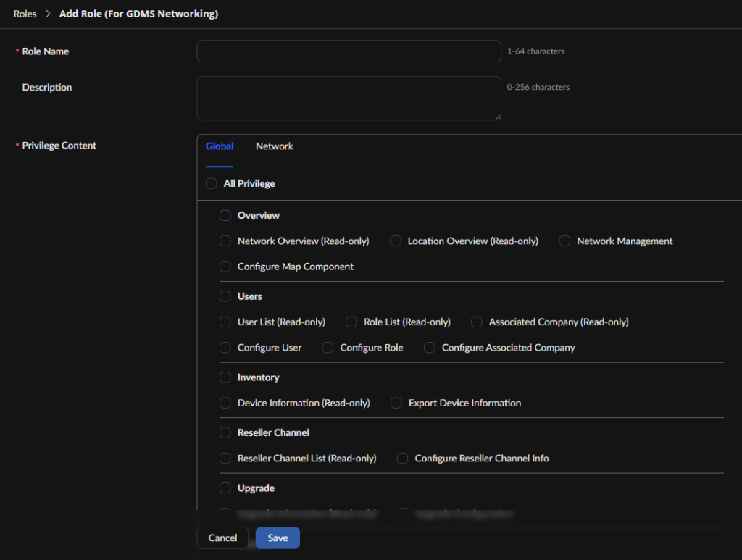
Task: Tick Configure Associated Company checkbox
Action: point(430,348)
